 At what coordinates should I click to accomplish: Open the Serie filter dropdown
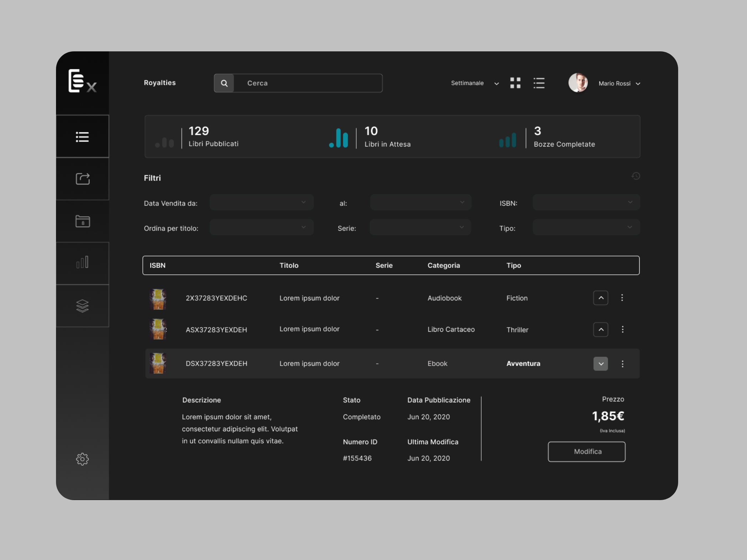pos(421,227)
